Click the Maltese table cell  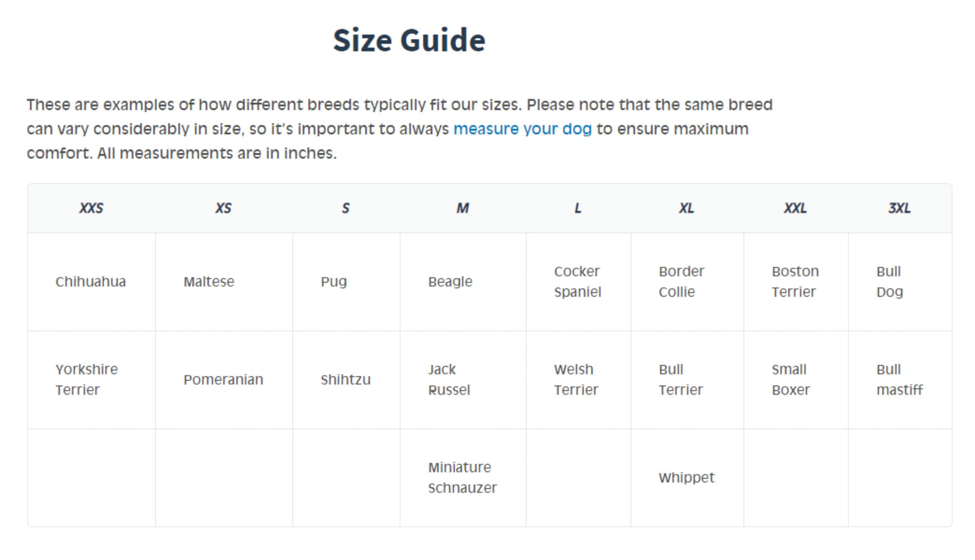tap(224, 282)
